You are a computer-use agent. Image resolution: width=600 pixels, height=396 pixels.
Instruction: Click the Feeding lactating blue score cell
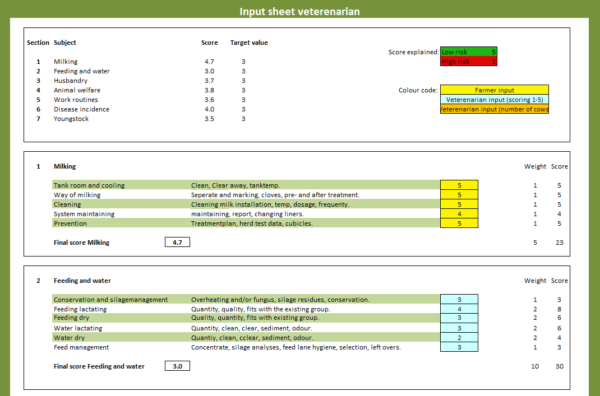[459, 309]
